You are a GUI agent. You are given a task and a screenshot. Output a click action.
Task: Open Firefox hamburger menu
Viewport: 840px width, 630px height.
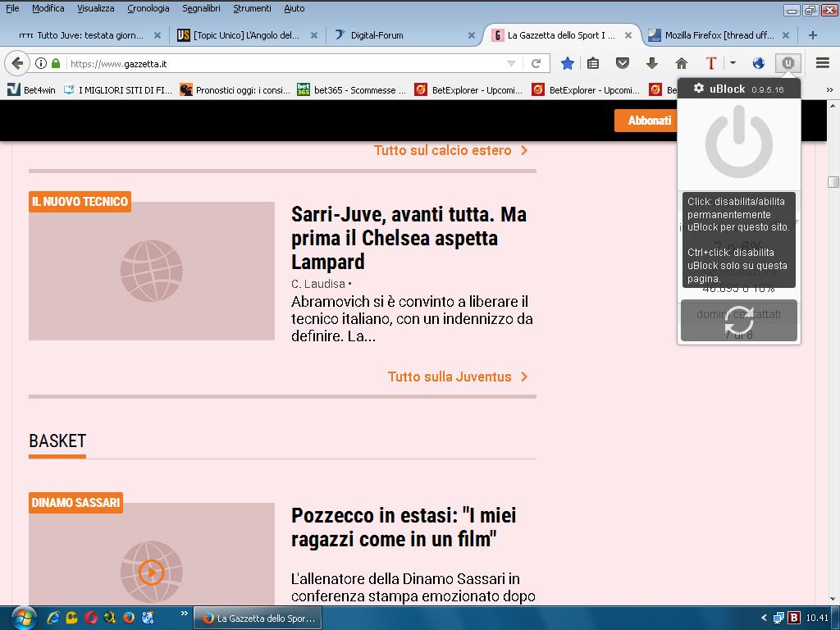tap(823, 63)
